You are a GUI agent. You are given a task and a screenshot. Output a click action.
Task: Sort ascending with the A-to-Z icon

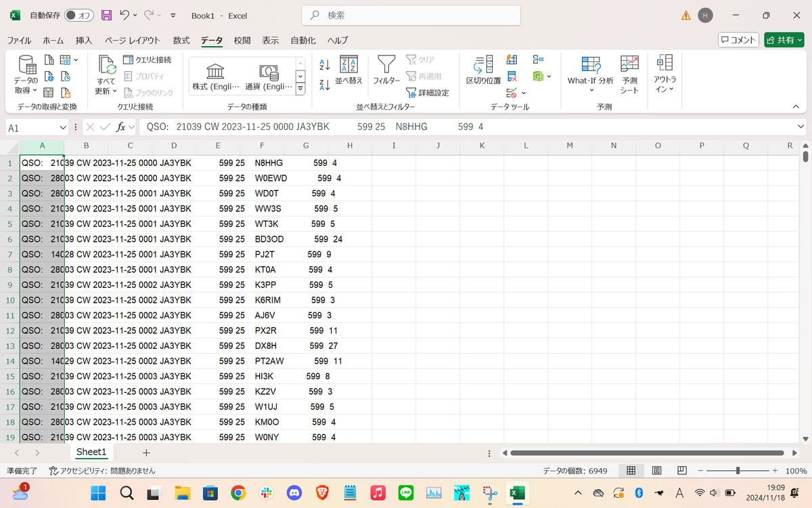coord(324,65)
